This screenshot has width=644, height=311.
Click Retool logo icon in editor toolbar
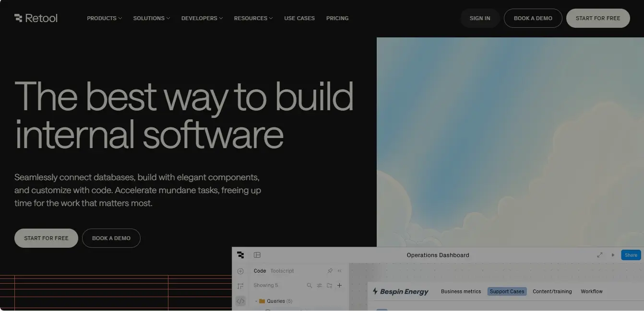240,255
